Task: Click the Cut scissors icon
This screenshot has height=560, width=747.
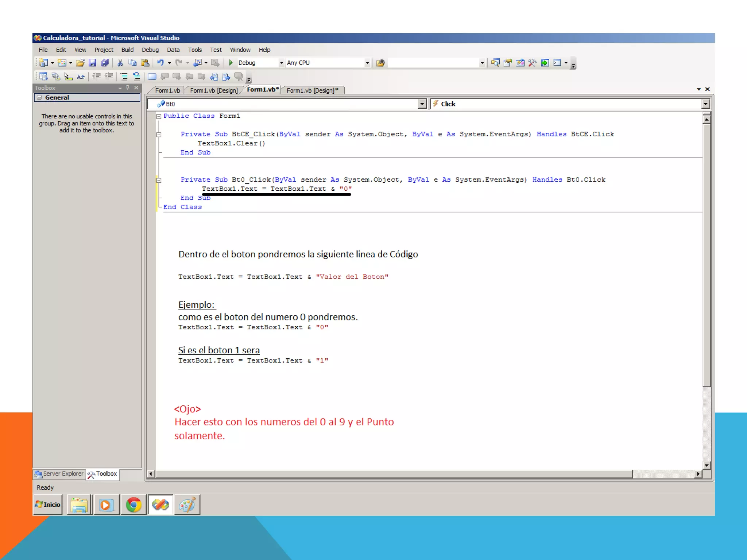Action: 120,63
